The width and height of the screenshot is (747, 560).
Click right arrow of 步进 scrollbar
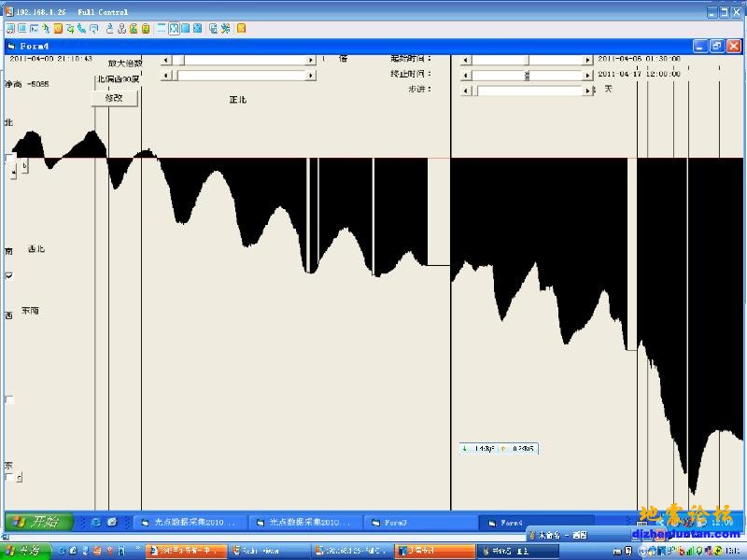587,91
